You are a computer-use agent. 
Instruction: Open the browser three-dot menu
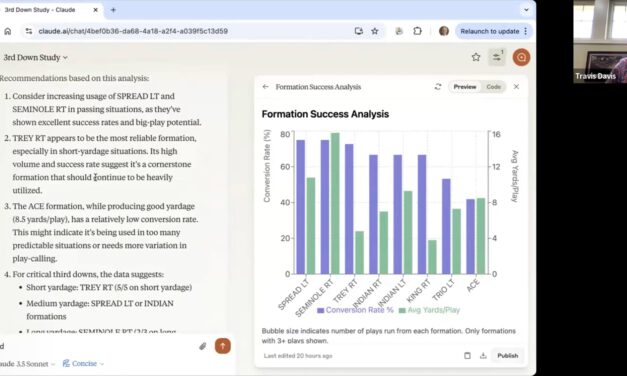point(525,31)
